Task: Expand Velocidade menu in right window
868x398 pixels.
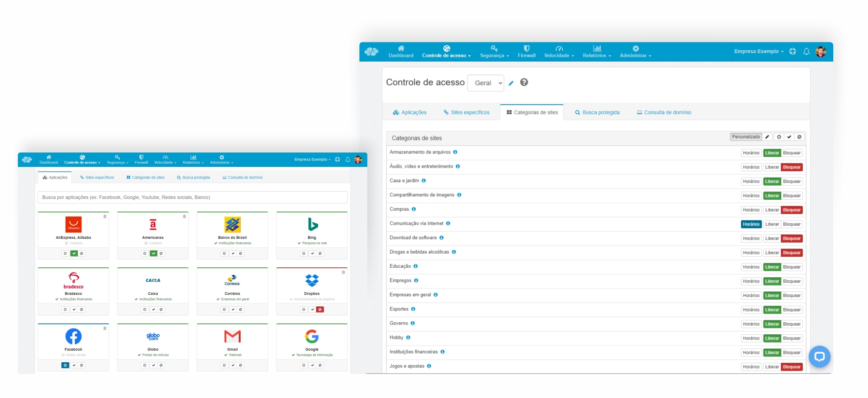Action: pos(559,52)
